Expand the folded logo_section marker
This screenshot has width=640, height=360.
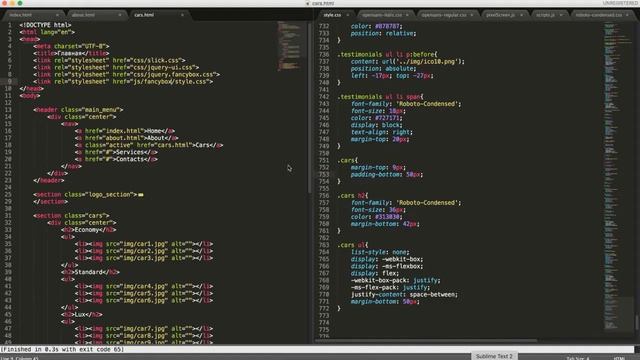141,195
